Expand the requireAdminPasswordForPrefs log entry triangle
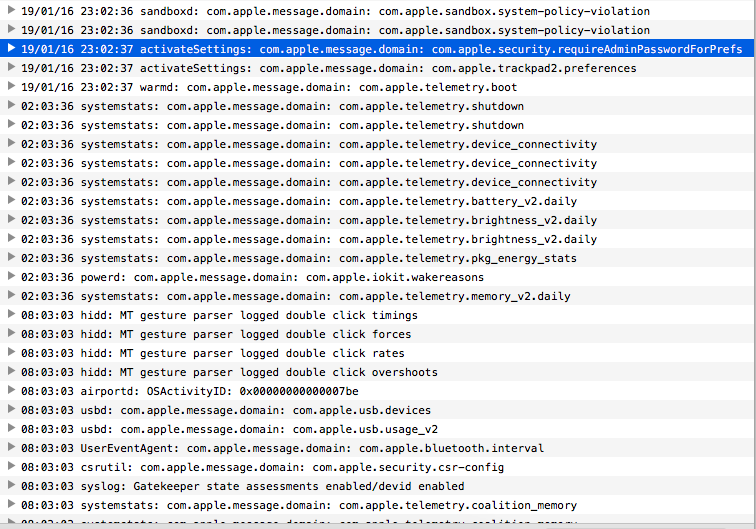 pyautogui.click(x=12, y=48)
